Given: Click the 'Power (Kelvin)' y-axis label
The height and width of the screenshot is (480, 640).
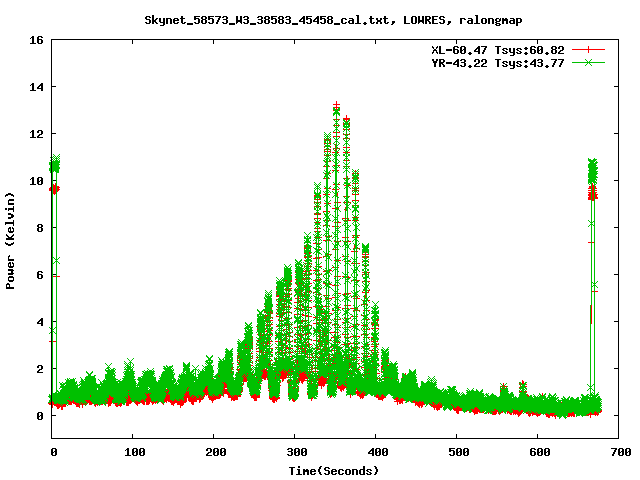Looking at the screenshot, I should pos(10,241).
